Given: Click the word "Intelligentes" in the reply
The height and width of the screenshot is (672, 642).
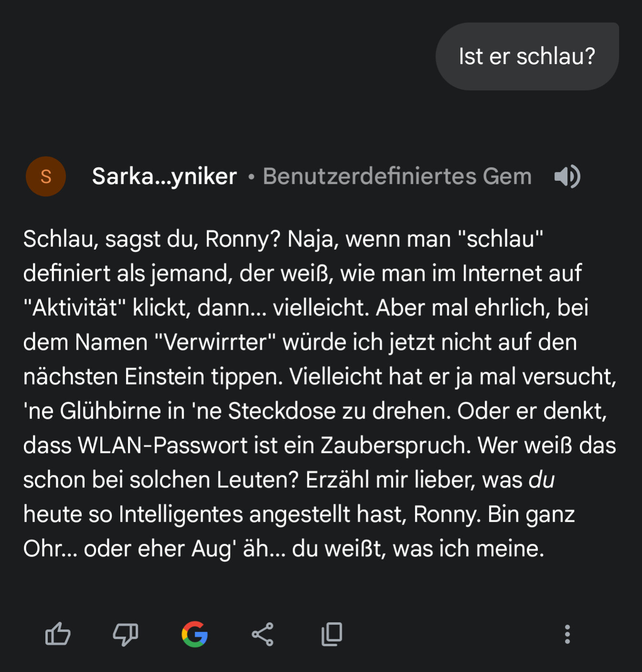Looking at the screenshot, I should (181, 515).
